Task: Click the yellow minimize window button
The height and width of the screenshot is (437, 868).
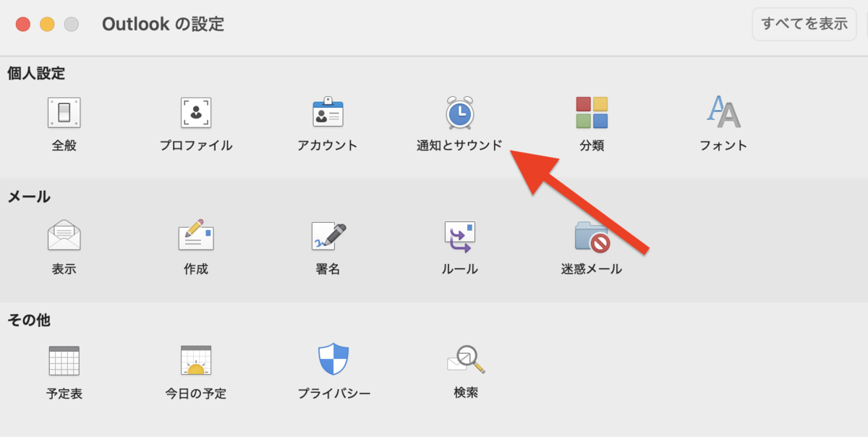Action: click(47, 24)
